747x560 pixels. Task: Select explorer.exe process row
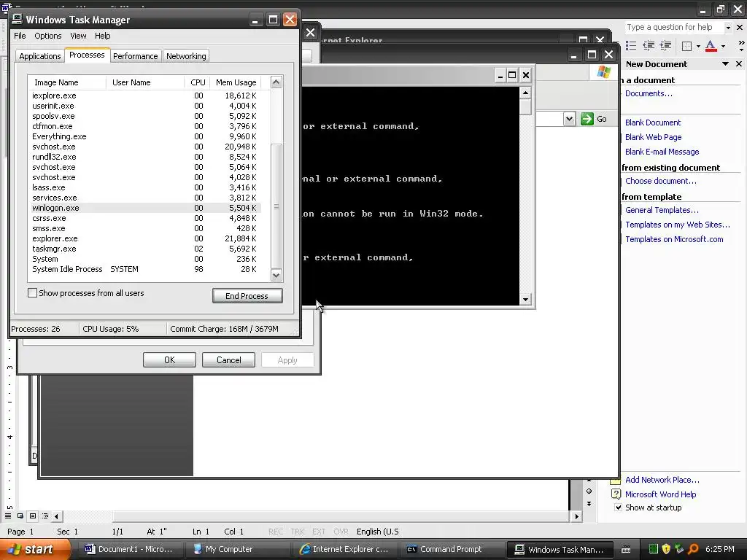pos(146,238)
